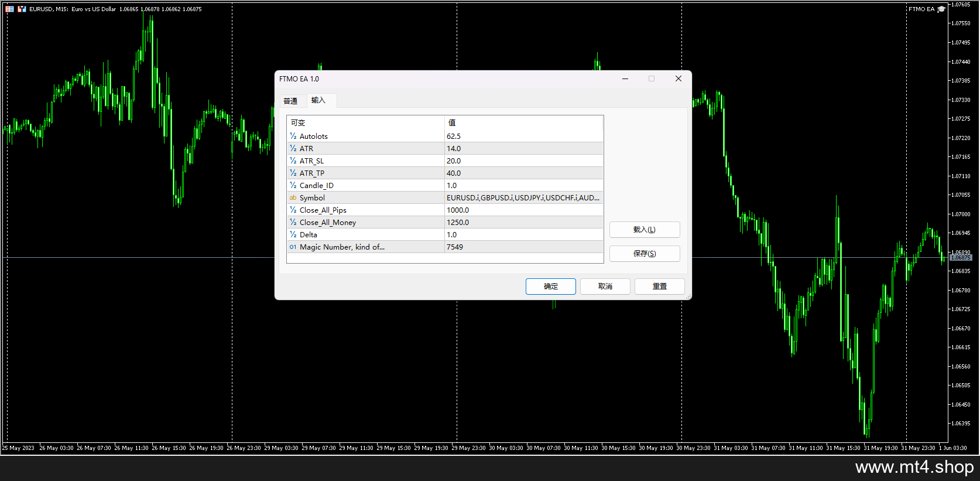The height and width of the screenshot is (481, 980).
Task: Load a preset with the 载入(L) button
Action: point(645,230)
